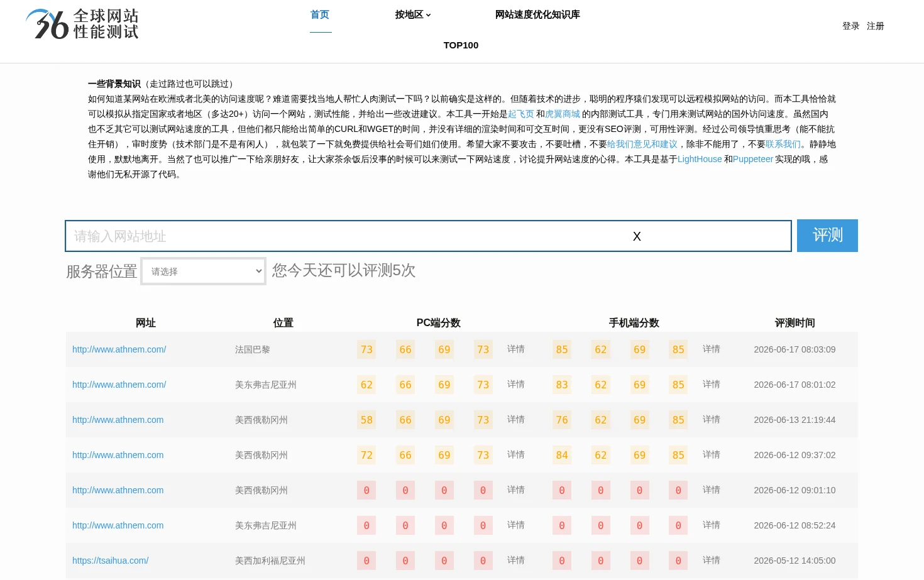Click the 评测 button
The height and width of the screenshot is (580, 924).
pyautogui.click(x=827, y=236)
